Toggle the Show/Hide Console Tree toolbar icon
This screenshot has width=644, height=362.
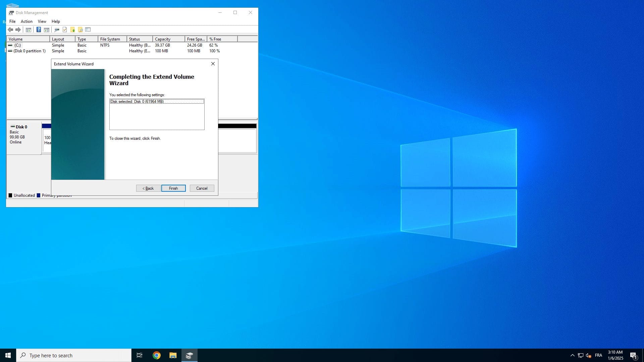[x=29, y=30]
